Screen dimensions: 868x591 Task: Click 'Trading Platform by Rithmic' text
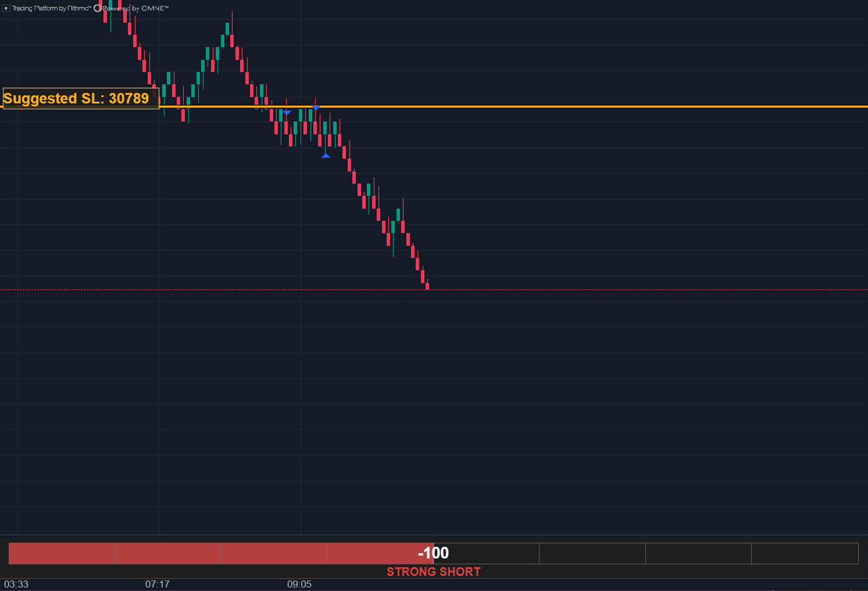tap(51, 8)
